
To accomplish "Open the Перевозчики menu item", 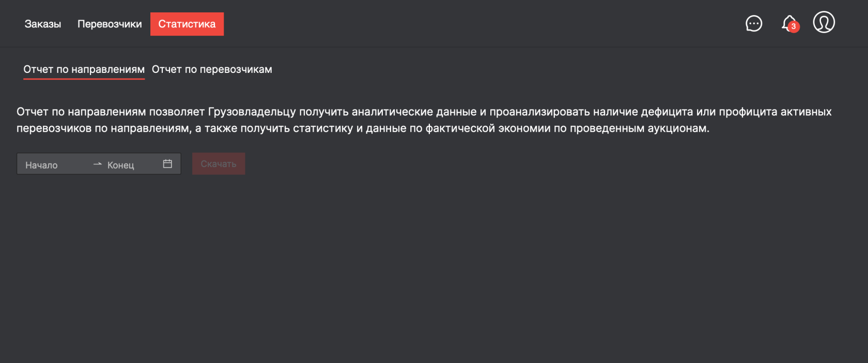I will pyautogui.click(x=110, y=24).
